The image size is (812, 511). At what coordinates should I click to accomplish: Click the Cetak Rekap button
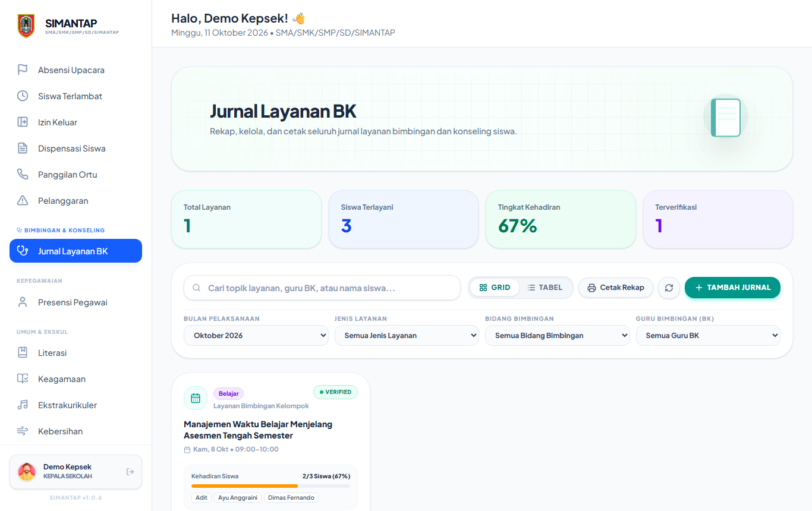pos(616,288)
